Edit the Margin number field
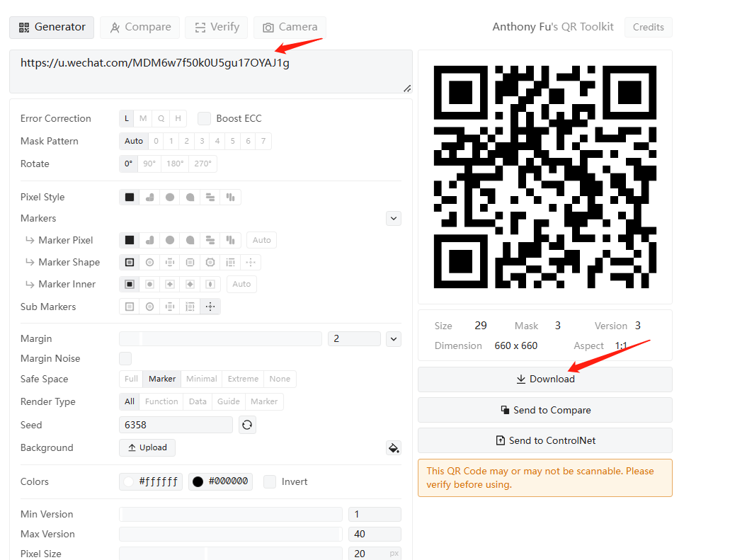This screenshot has width=747, height=560. 355,339
